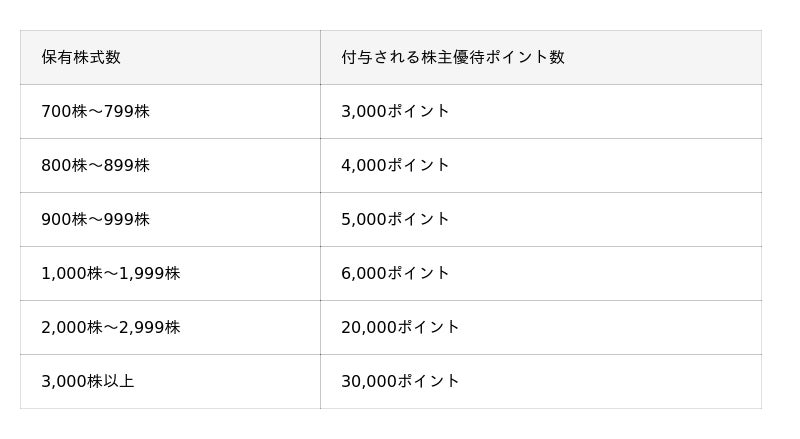Click the 2,000株〜2,999株 row label
Viewport: 800px width, 439px height.
click(x=110, y=327)
